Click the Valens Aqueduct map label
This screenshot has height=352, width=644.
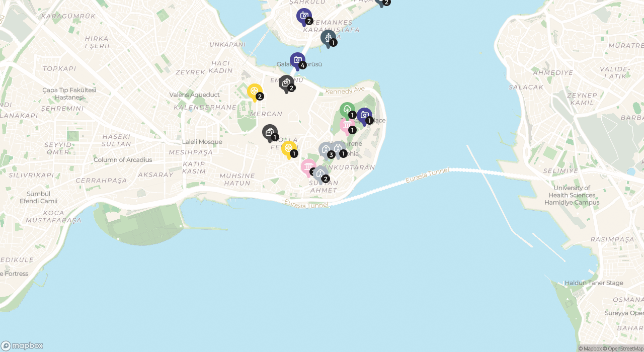194,95
